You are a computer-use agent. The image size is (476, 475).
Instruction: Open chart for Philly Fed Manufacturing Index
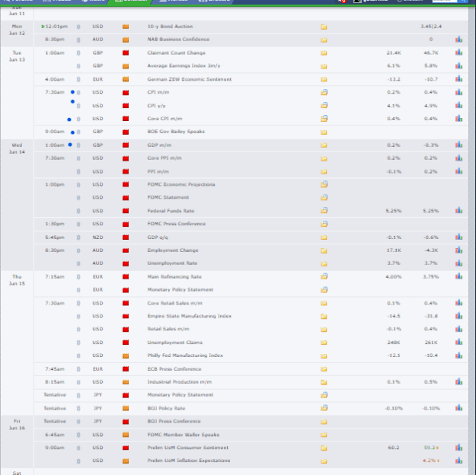(x=458, y=355)
